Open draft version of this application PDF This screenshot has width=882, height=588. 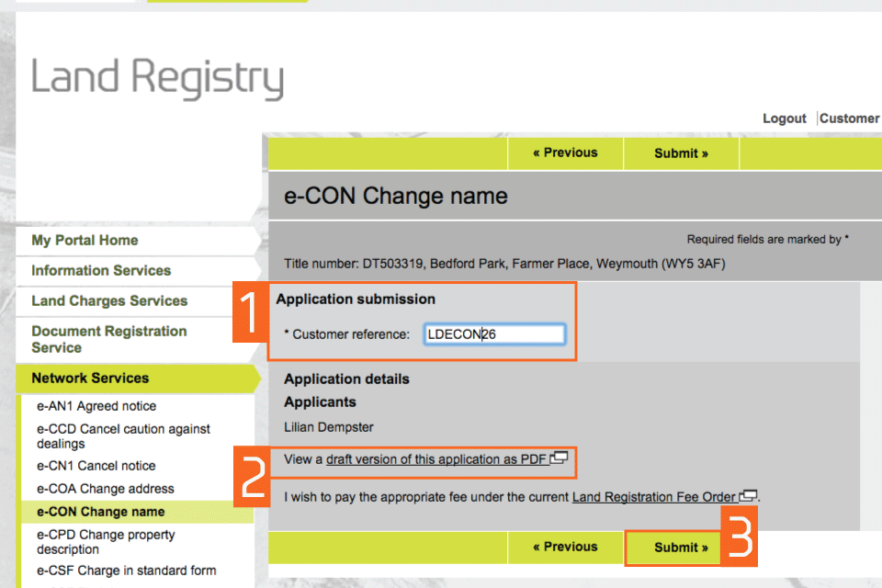pos(436,459)
